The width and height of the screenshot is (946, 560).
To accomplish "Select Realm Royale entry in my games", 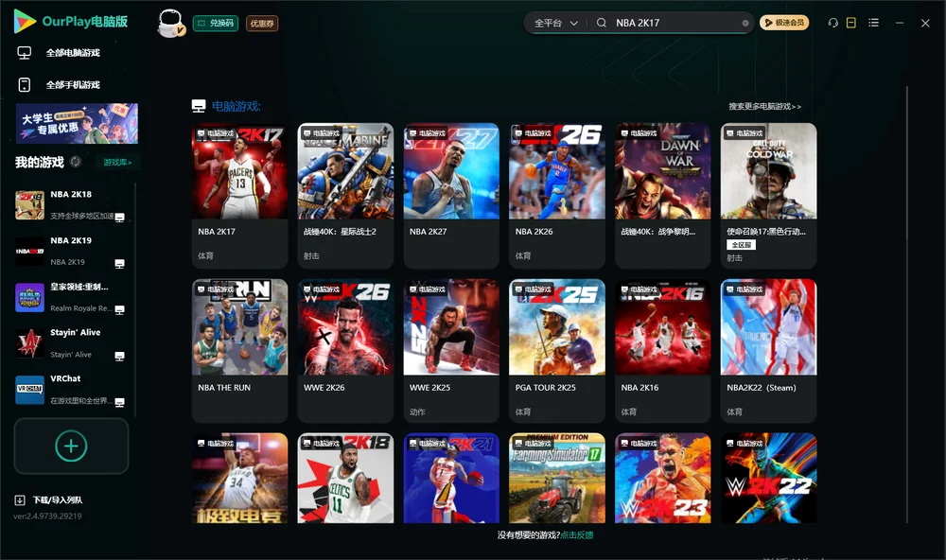I will (x=71, y=297).
